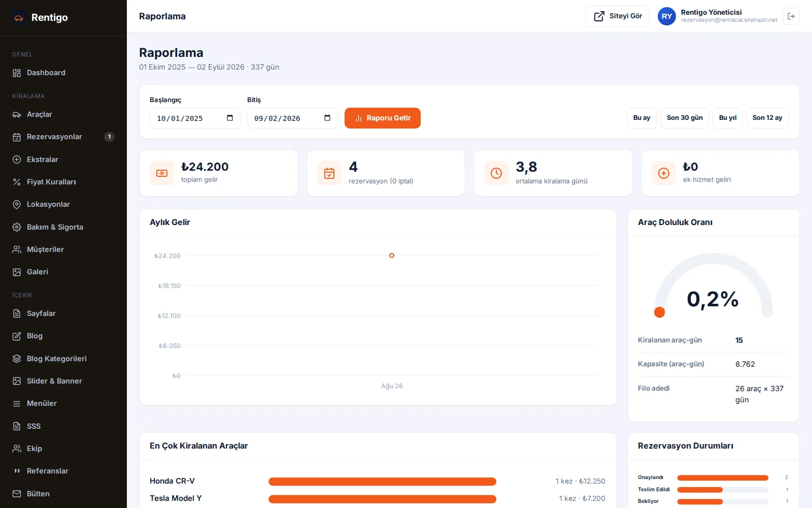812x508 pixels.
Task: Click the Rentigo car logo icon
Action: coord(19,18)
